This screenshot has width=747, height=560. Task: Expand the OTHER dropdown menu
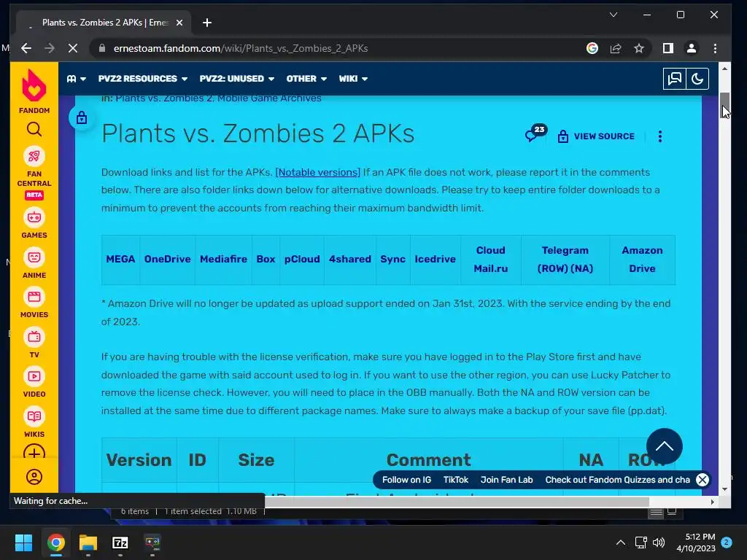pos(306,79)
